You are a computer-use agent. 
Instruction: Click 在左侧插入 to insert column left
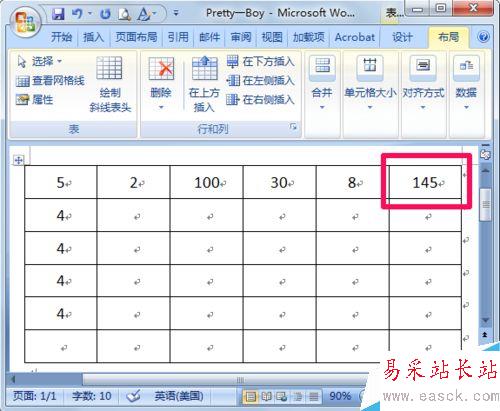261,81
